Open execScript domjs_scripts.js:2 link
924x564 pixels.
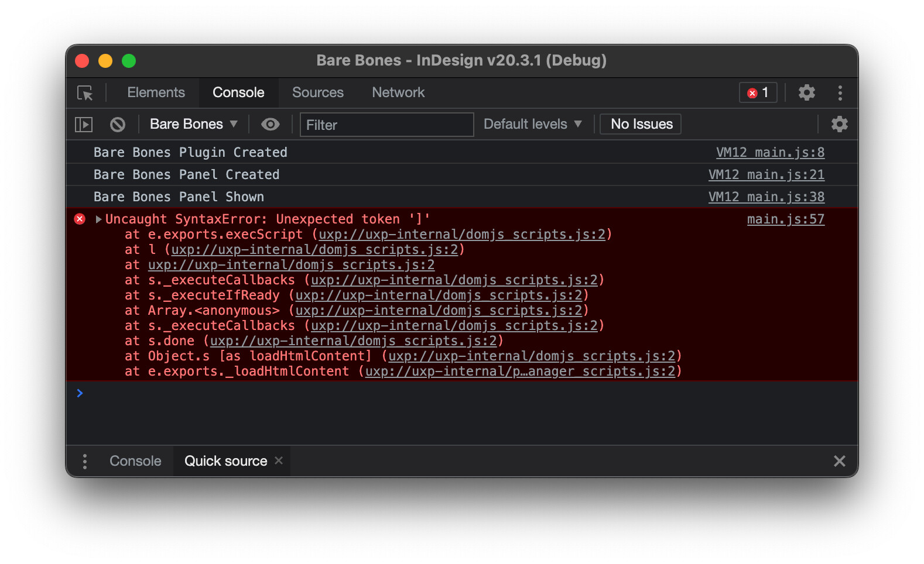point(461,235)
